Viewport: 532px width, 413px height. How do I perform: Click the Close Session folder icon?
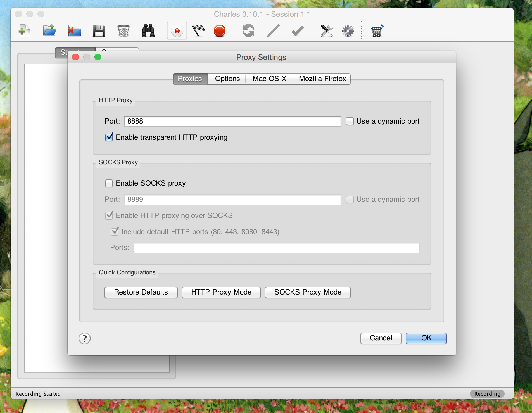point(74,31)
